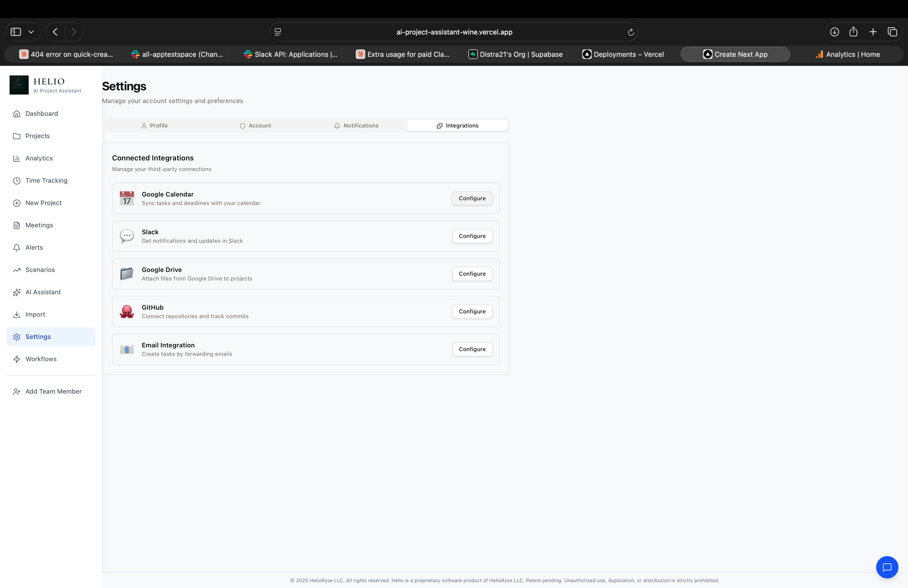Click the New Project plus icon
The height and width of the screenshot is (588, 908).
pos(17,203)
